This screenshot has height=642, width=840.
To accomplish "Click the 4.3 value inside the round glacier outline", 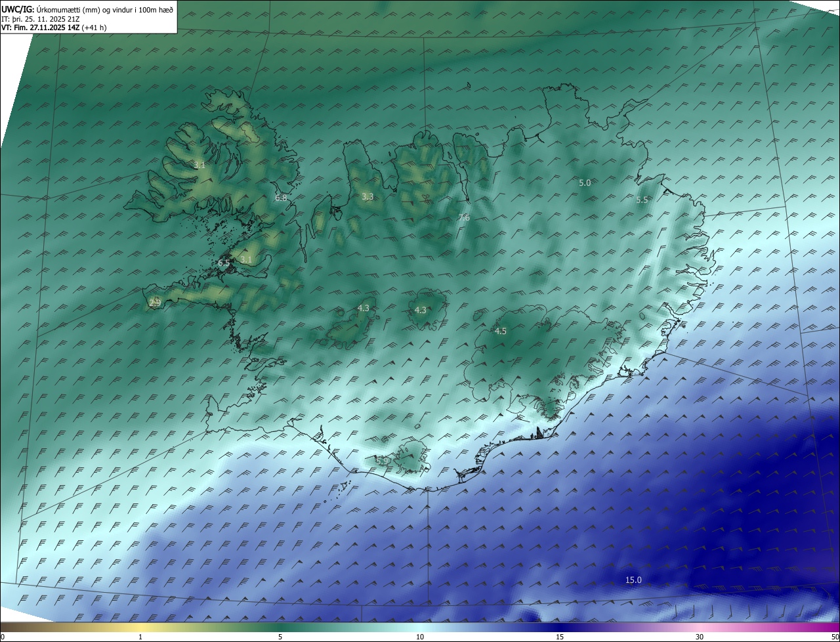I will pos(421,310).
